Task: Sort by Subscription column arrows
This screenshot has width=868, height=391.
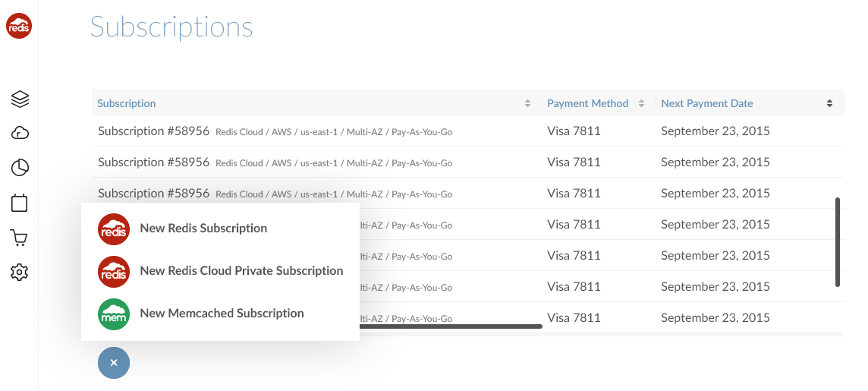Action: pos(527,103)
